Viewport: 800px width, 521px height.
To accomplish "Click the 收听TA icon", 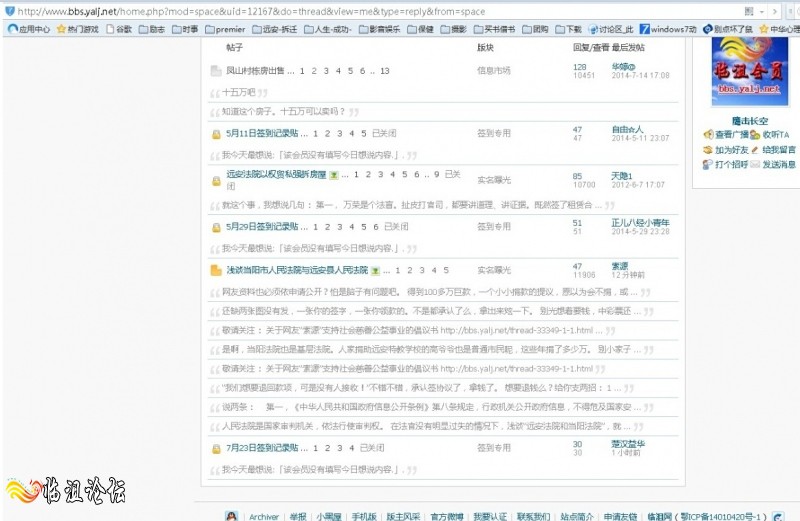I will point(755,135).
